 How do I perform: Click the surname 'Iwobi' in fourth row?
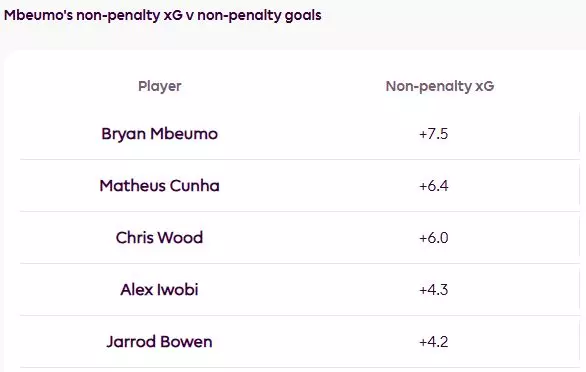[178, 290]
